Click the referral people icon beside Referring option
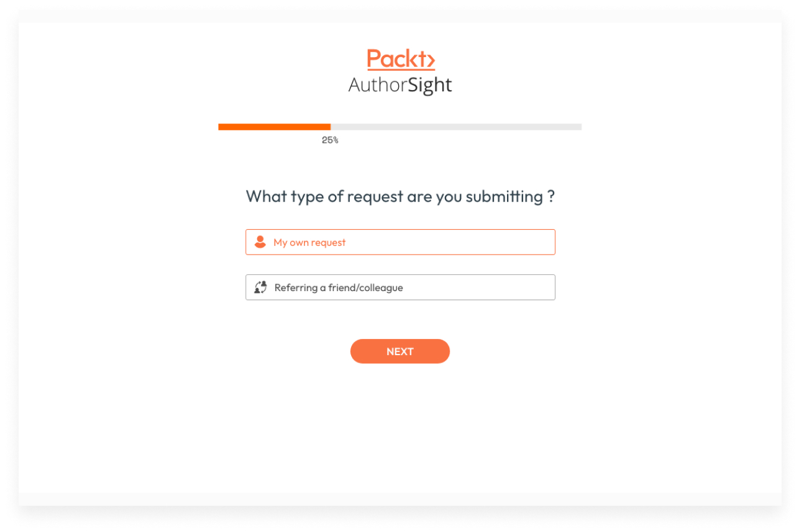Viewport: 799px width, 532px height. 260,287
